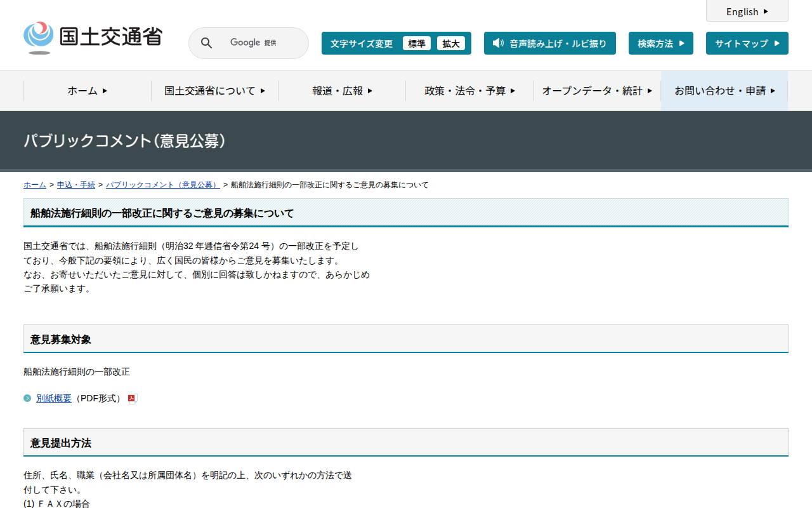Follow the 申込・手続 breadcrumb link

point(76,185)
